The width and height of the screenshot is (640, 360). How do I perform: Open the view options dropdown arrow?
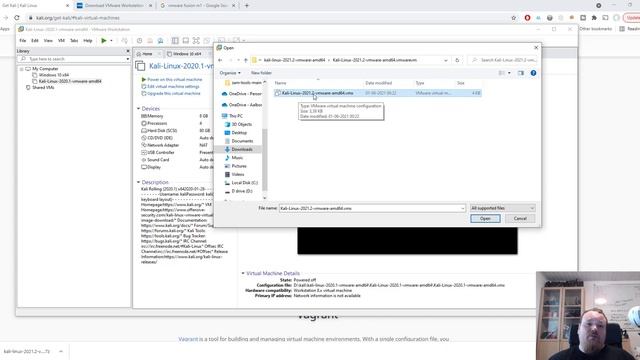pyautogui.click(x=509, y=73)
